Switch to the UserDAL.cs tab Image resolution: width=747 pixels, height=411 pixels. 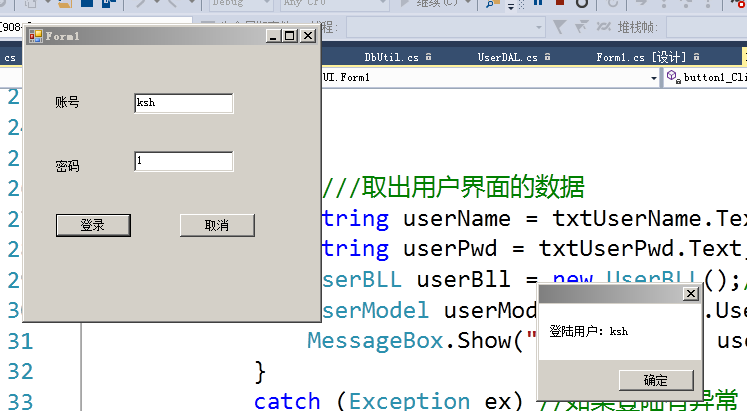(x=508, y=57)
